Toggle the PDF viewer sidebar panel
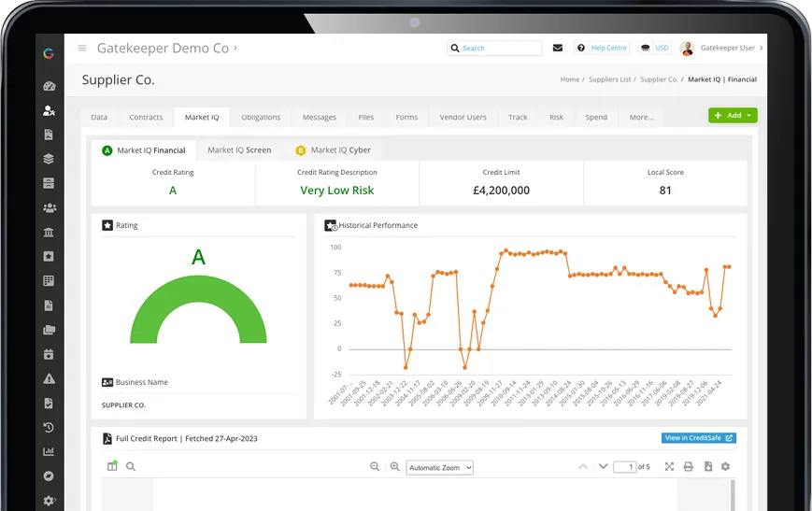This screenshot has width=812, height=511. 112,467
